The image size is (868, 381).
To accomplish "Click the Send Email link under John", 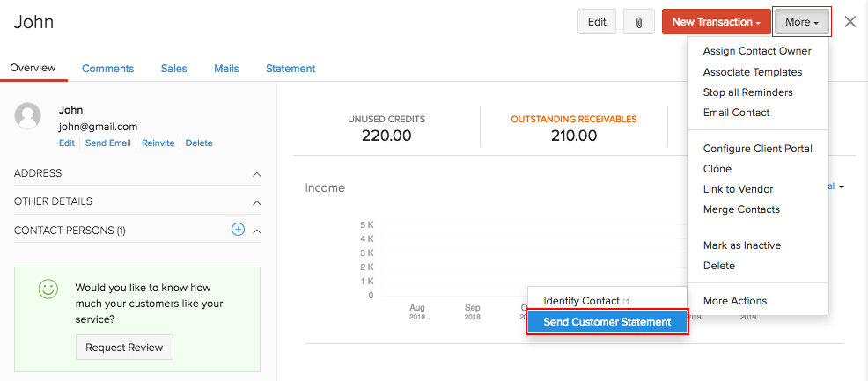I will [x=107, y=143].
